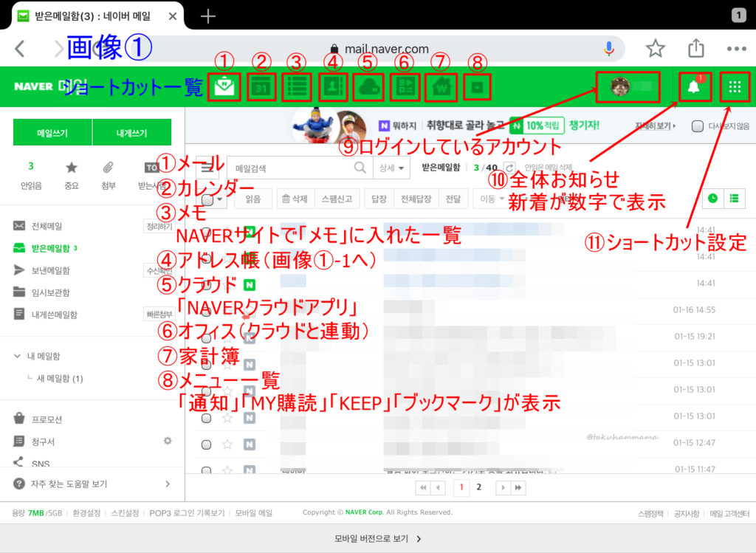Switch to the green list view toggle
Image resolution: width=756 pixels, height=553 pixels.
[x=735, y=198]
